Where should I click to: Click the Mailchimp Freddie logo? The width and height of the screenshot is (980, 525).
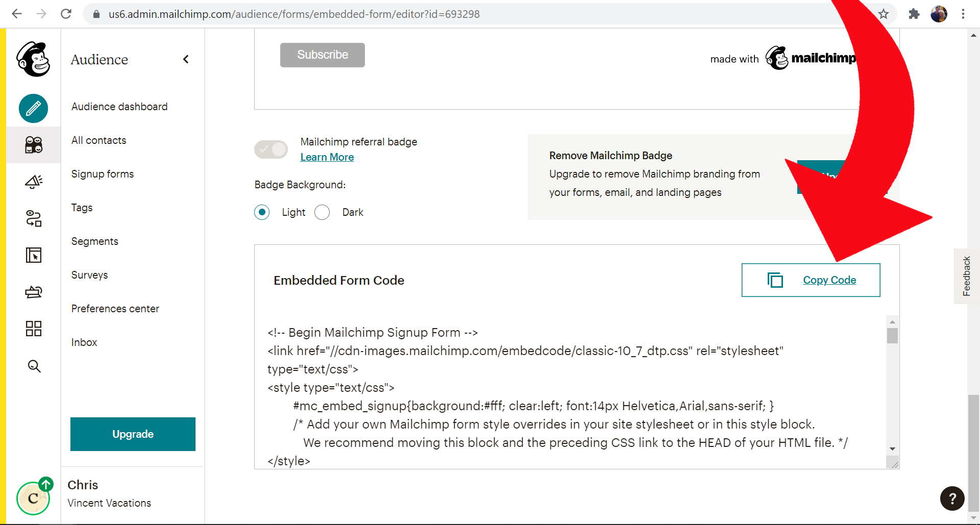[33, 59]
